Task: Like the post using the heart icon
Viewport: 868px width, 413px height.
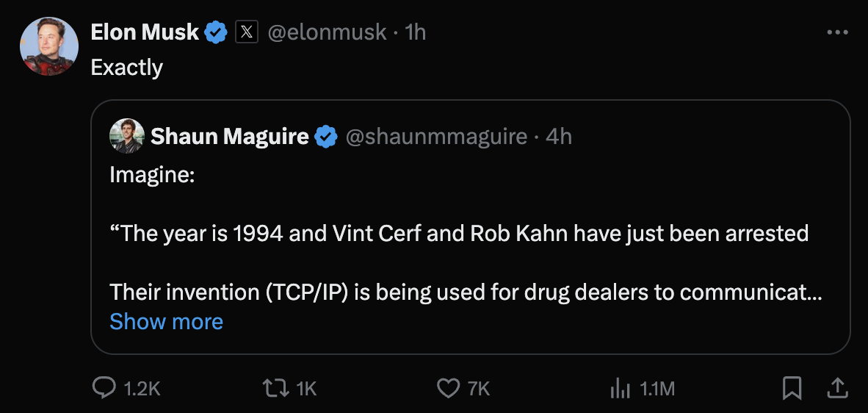Action: pyautogui.click(x=447, y=387)
